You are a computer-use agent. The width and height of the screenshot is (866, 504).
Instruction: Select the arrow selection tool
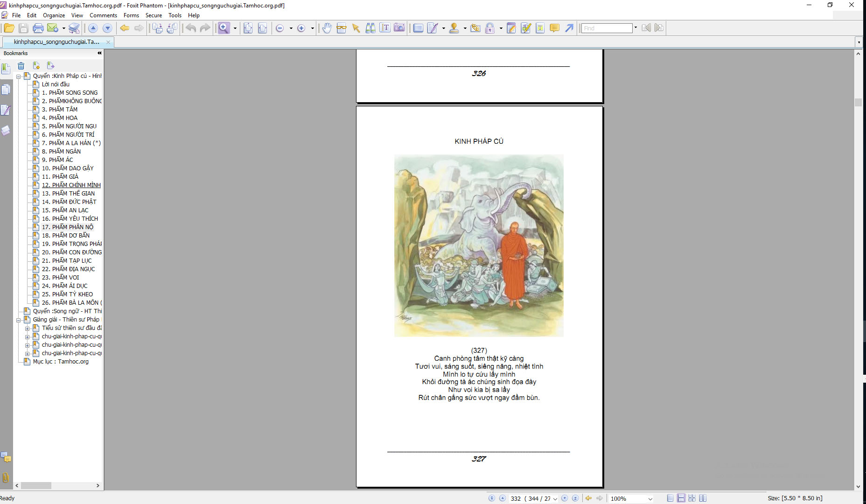tap(356, 28)
